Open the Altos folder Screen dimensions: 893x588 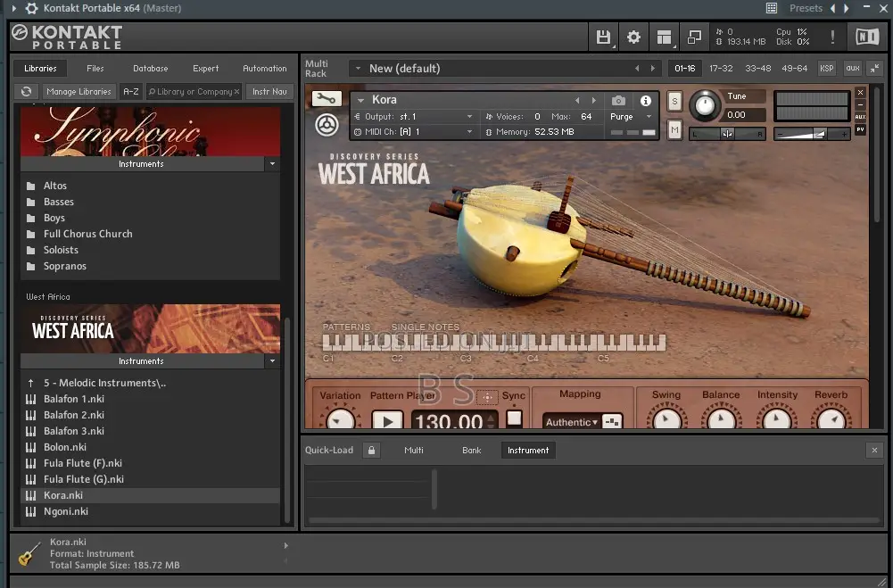[55, 186]
